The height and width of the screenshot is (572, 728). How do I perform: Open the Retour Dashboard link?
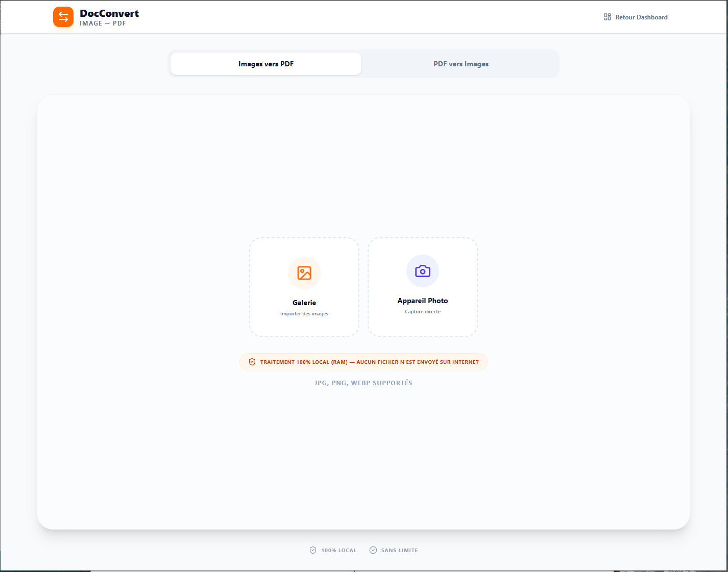tap(641, 17)
